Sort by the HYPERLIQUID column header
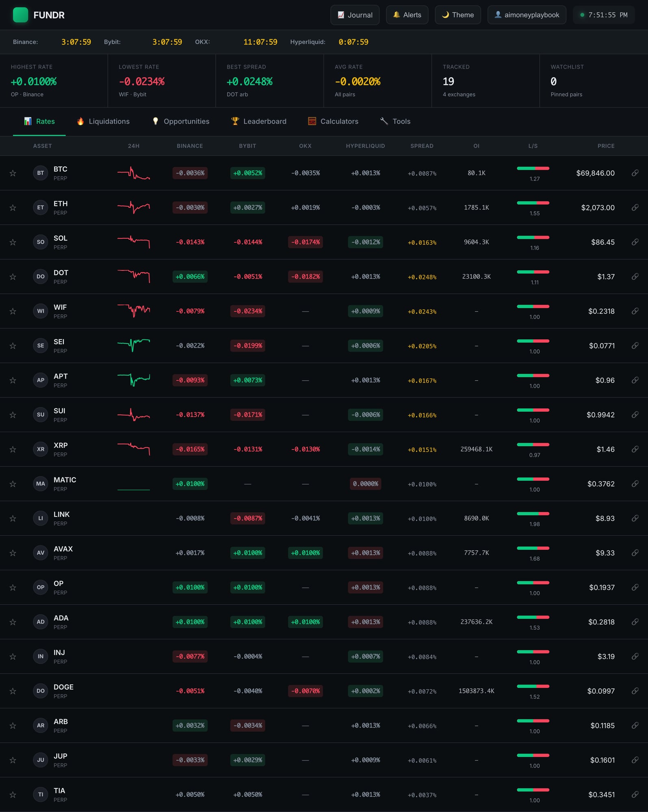The image size is (648, 812). [x=365, y=146]
